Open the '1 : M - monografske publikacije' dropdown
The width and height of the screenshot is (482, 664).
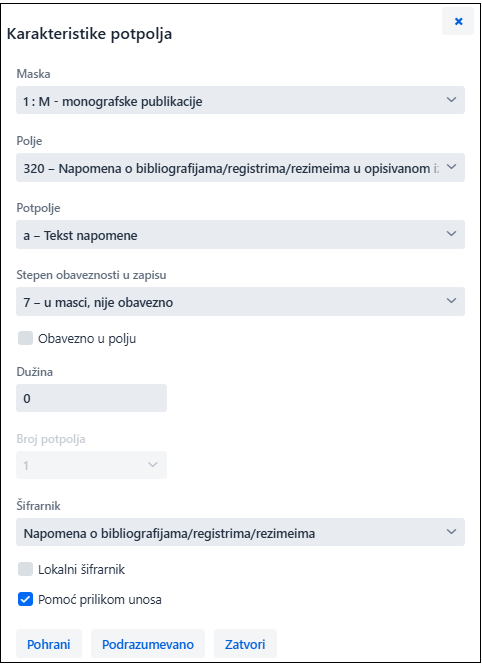tap(240, 100)
